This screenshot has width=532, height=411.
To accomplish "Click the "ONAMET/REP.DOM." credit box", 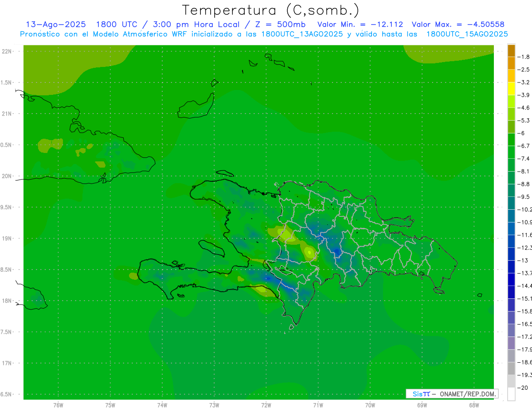I will coord(452,394).
